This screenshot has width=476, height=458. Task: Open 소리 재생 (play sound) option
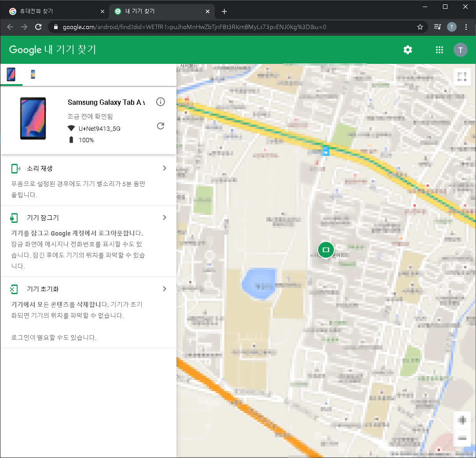coord(88,181)
